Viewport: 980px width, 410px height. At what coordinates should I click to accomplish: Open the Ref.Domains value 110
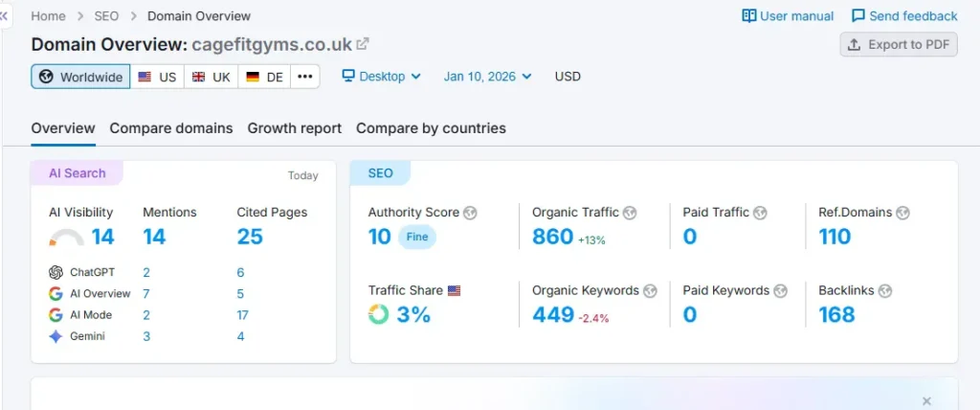click(835, 237)
